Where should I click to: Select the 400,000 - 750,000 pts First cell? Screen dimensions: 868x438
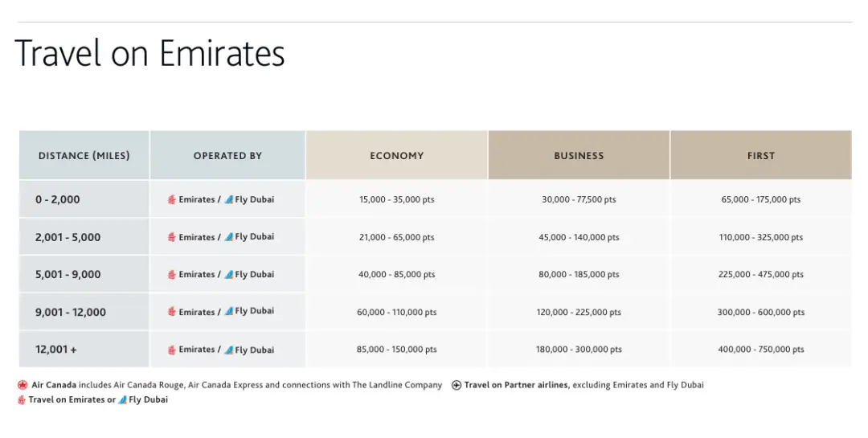[760, 350]
